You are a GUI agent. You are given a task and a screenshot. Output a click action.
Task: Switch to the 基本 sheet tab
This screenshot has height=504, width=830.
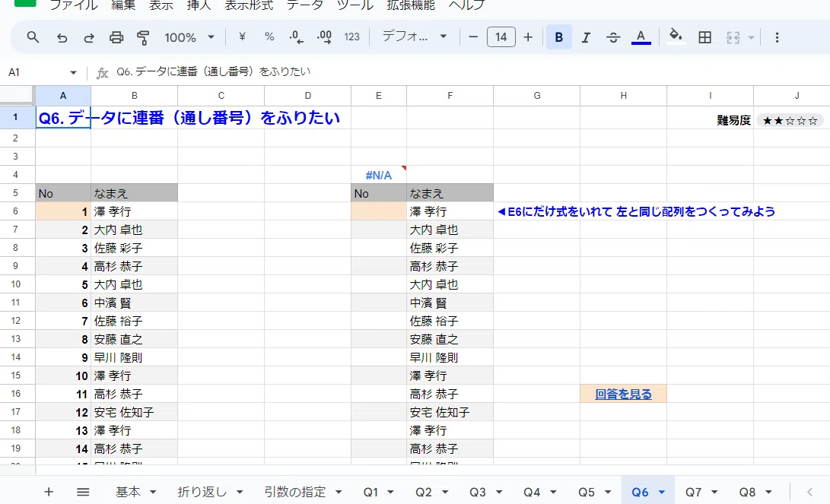tap(128, 492)
